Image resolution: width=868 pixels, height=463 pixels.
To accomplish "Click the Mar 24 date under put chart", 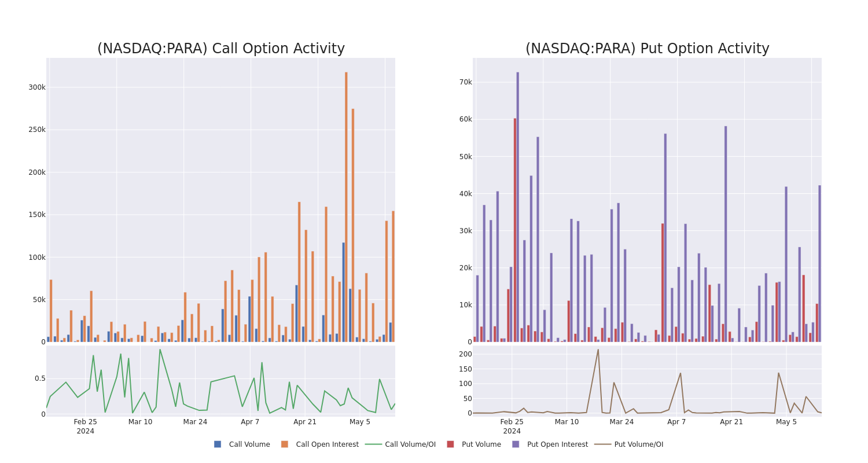I will coord(621,422).
